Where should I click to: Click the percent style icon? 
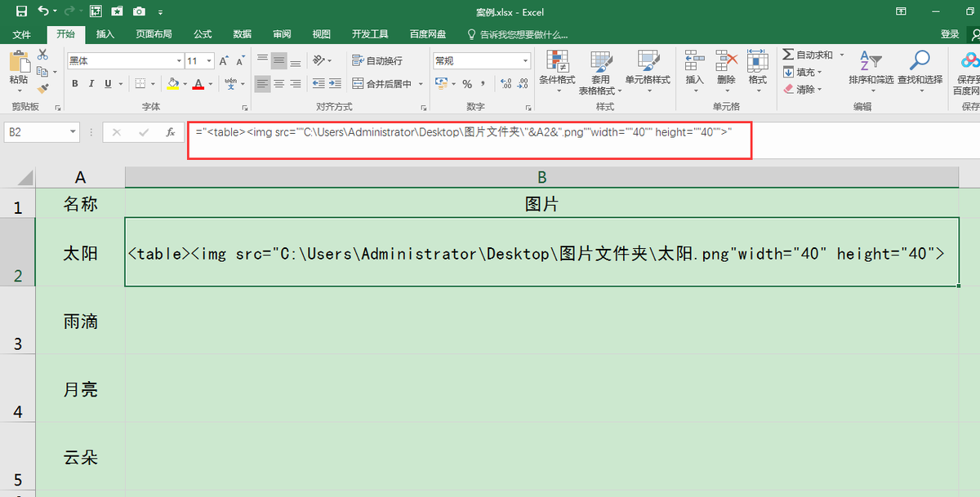467,83
